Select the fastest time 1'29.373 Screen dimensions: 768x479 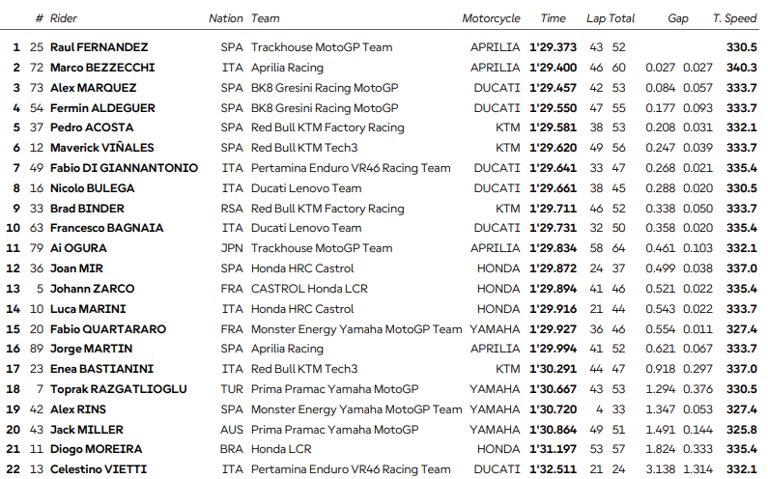(x=552, y=47)
